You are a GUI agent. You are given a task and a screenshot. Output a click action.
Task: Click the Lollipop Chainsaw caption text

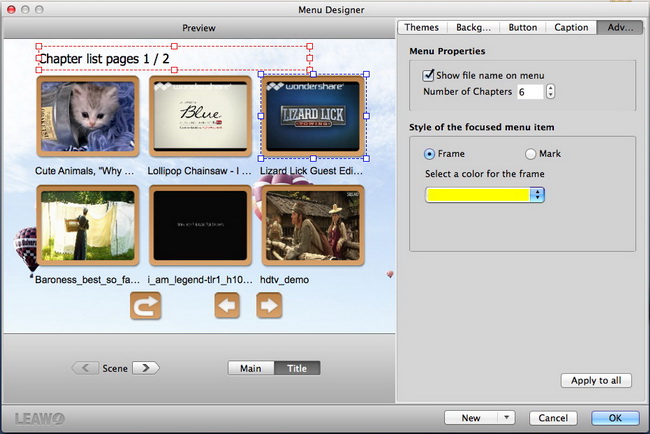(x=200, y=171)
